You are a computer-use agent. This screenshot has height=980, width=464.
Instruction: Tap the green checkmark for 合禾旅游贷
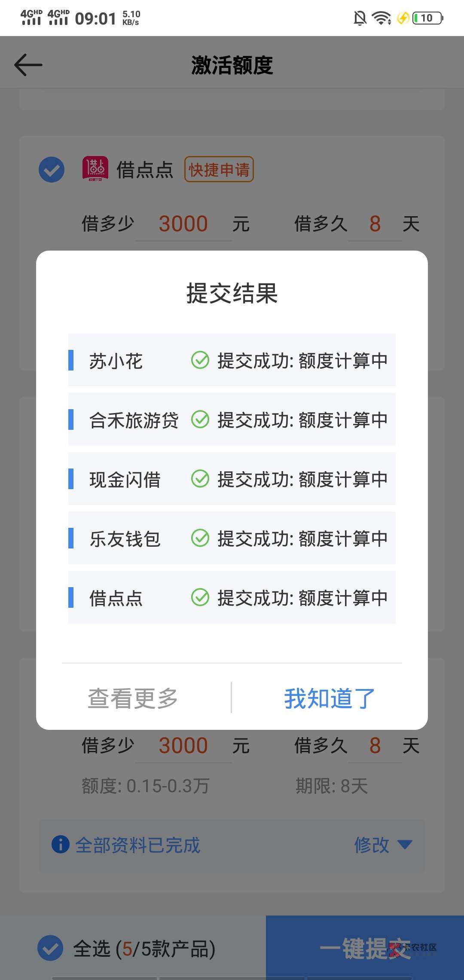click(x=200, y=420)
